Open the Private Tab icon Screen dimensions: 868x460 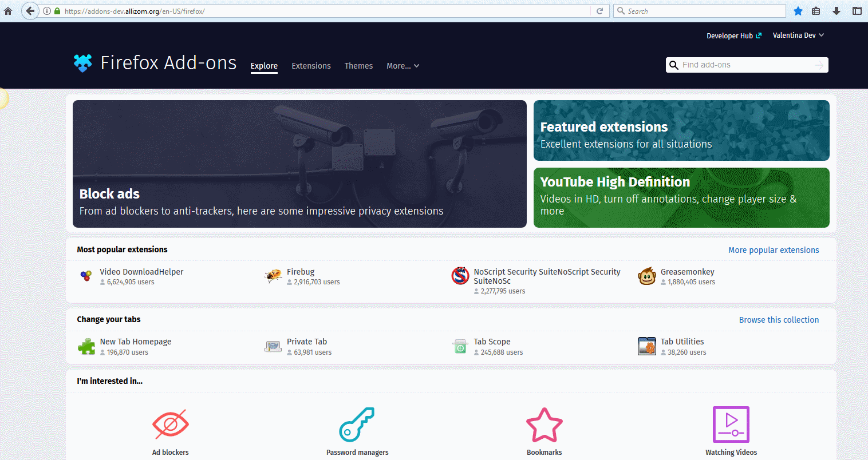click(273, 346)
